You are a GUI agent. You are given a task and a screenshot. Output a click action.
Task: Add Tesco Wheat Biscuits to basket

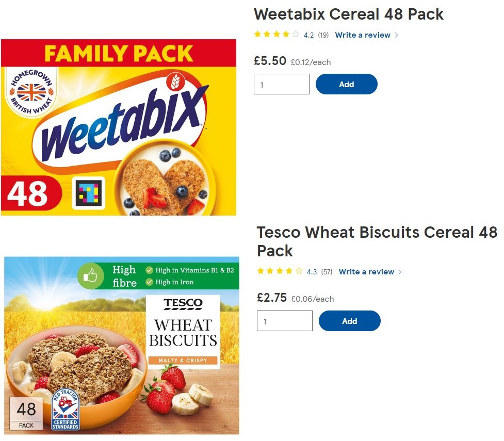(349, 321)
